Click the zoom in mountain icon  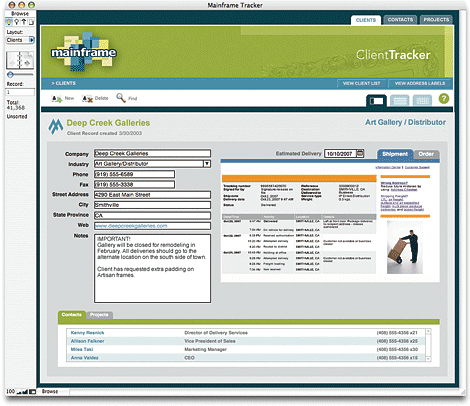25,392
